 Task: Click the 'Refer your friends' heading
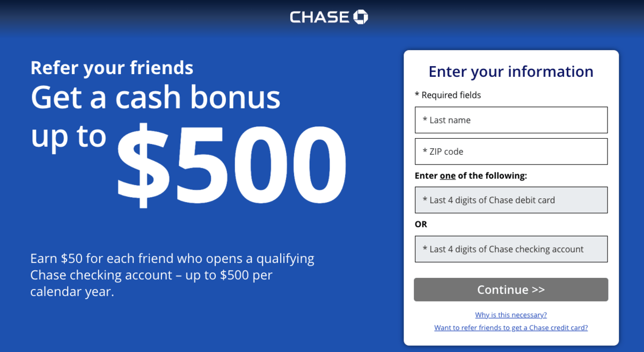point(112,68)
